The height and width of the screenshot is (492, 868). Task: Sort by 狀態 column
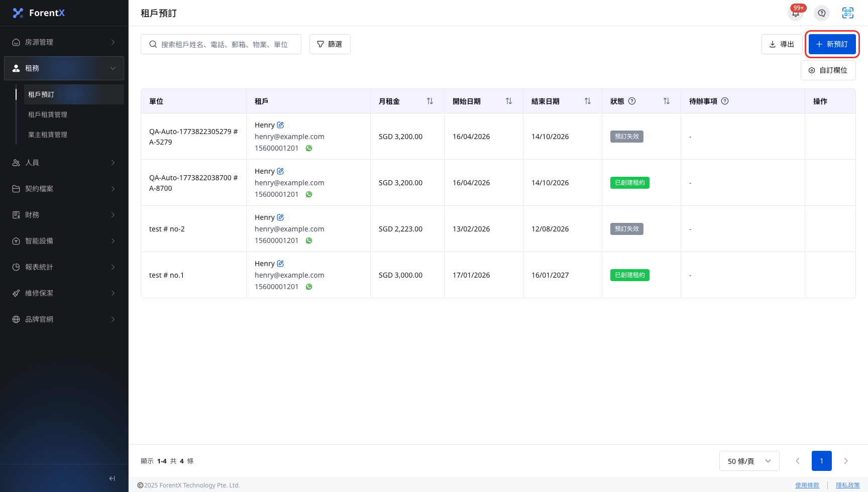point(667,101)
